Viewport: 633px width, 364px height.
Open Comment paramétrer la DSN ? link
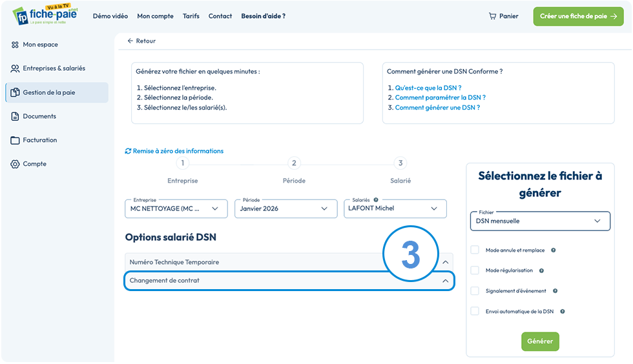(x=441, y=97)
